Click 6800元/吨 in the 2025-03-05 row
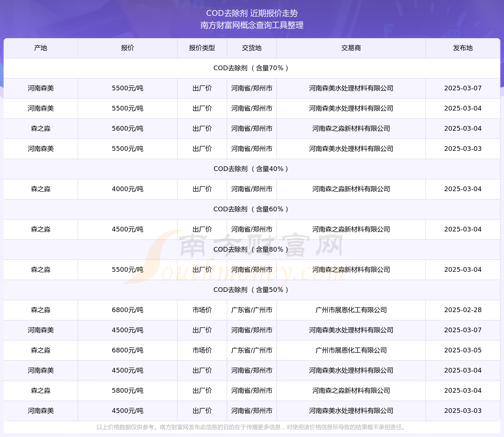The image size is (504, 437). point(127,350)
